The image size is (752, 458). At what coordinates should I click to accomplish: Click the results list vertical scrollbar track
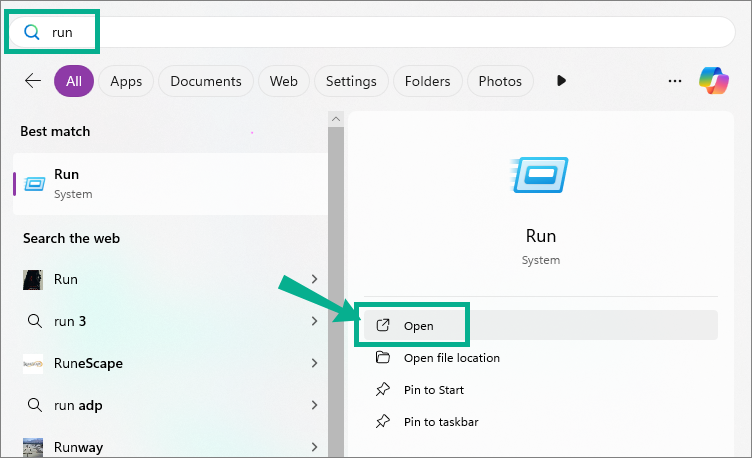[x=336, y=292]
